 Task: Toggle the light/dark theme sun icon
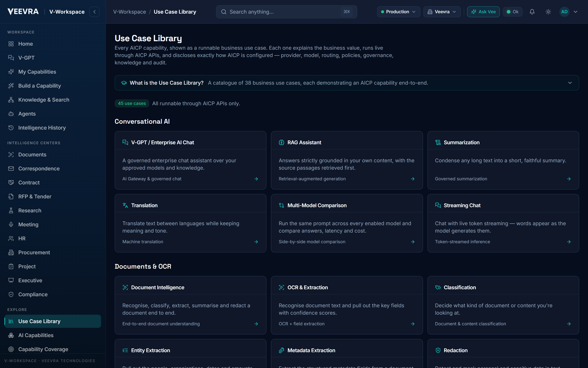point(548,12)
